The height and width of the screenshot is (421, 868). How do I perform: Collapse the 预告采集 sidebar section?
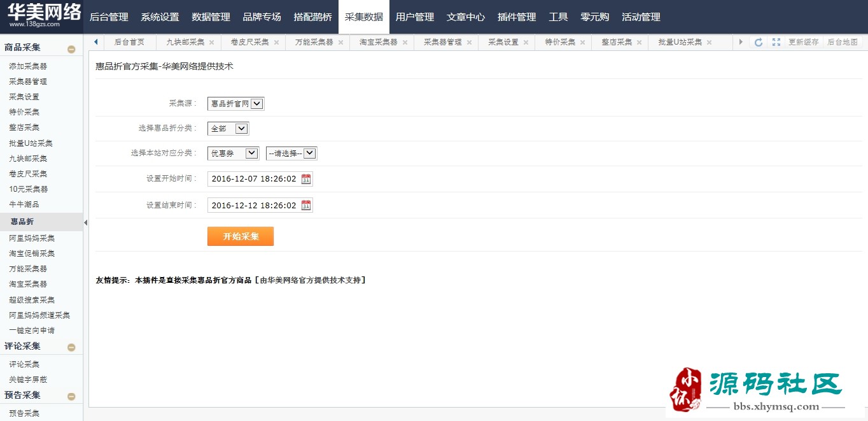(x=71, y=396)
